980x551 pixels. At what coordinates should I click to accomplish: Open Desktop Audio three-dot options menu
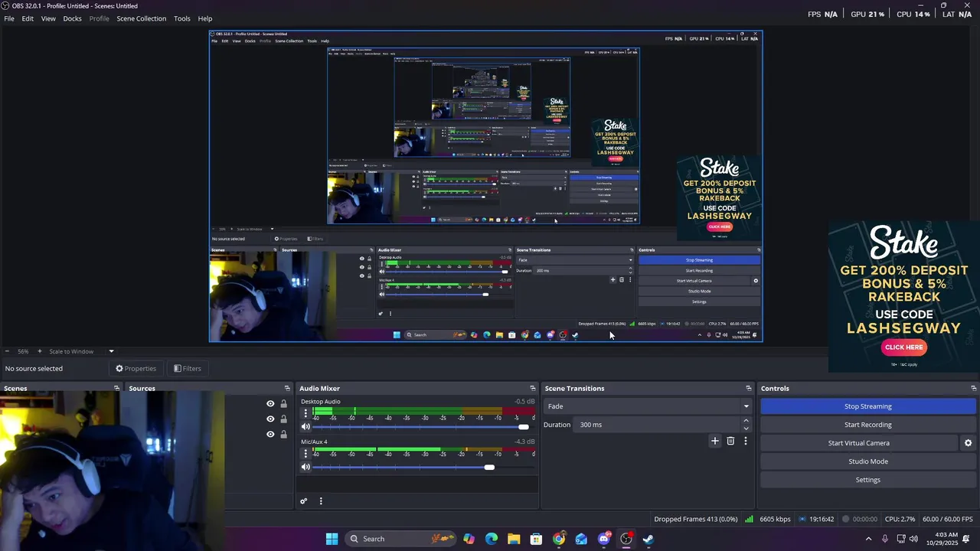click(305, 413)
